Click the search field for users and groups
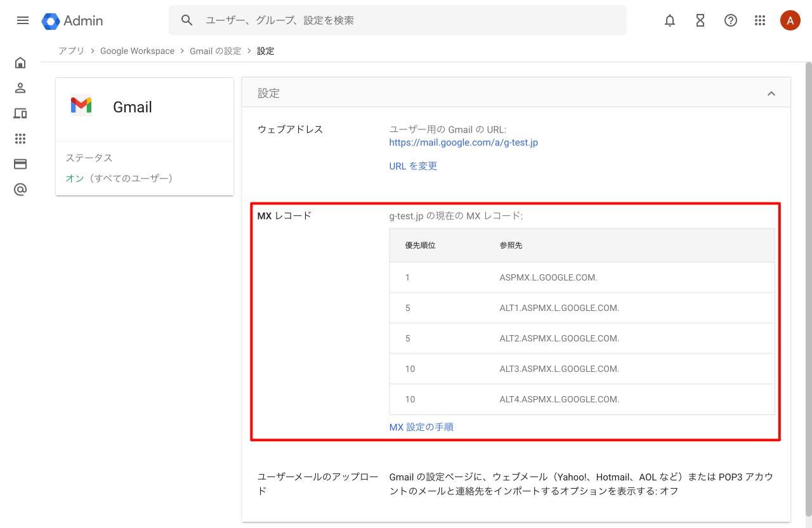The height and width of the screenshot is (528, 812). pos(398,20)
